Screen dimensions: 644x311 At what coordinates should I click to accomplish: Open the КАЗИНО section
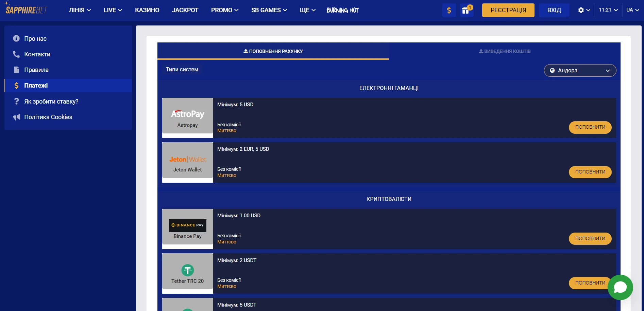pyautogui.click(x=147, y=10)
